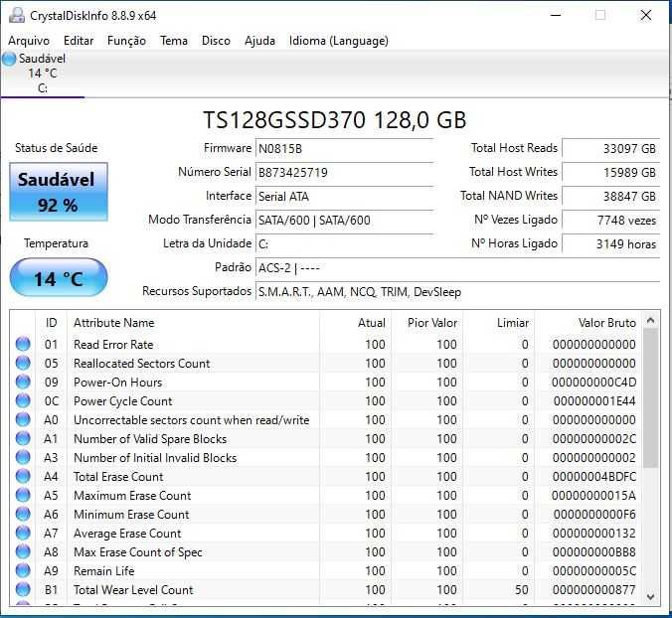Click the CrystalDiskInfo app icon in title bar
This screenshot has width=672, height=618.
(16, 15)
